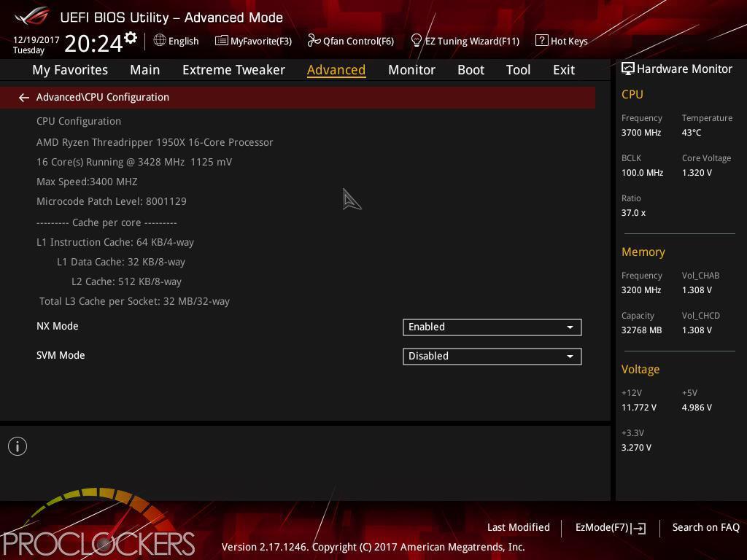Open the NX Mode dropdown
Image resolution: width=747 pixels, height=560 pixels.
click(x=492, y=327)
